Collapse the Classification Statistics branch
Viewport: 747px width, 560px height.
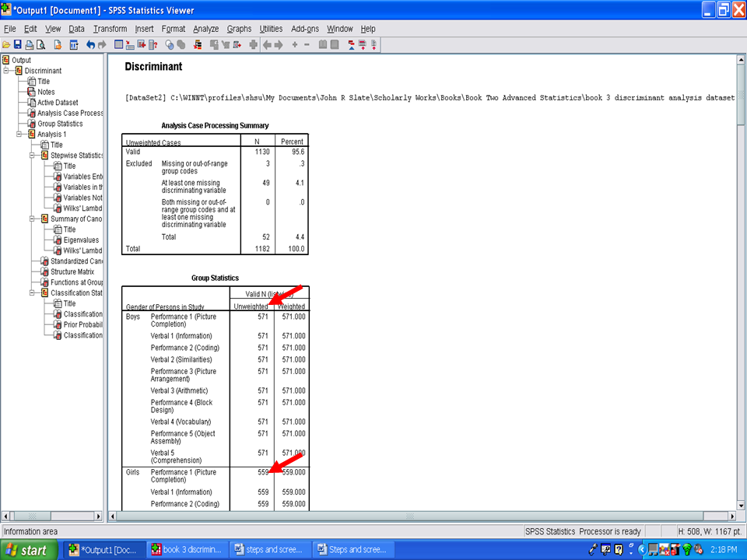pyautogui.click(x=32, y=293)
